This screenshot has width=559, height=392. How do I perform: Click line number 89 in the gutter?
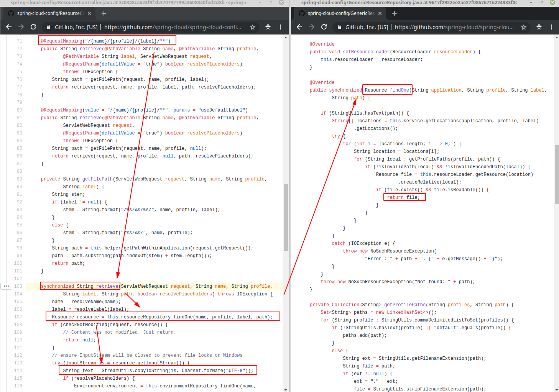(x=20, y=179)
